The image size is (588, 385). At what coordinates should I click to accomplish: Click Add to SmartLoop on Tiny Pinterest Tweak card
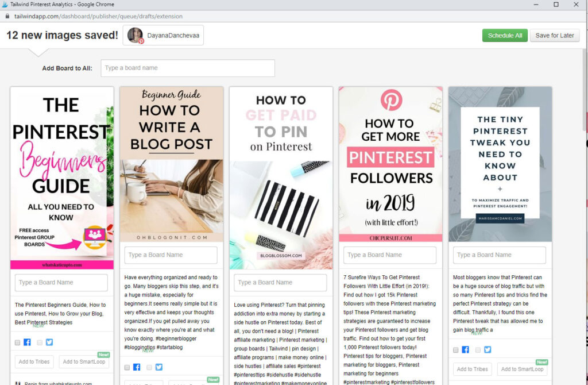click(522, 369)
